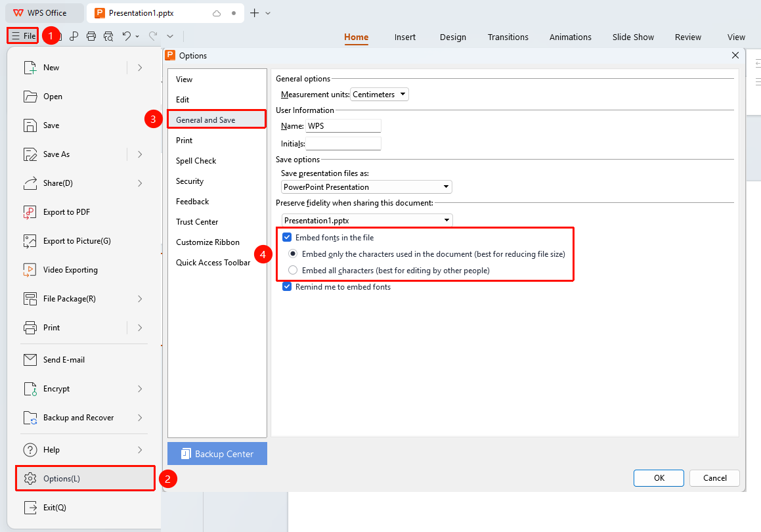Close the Options dialog
This screenshot has width=761, height=532.
click(x=735, y=55)
